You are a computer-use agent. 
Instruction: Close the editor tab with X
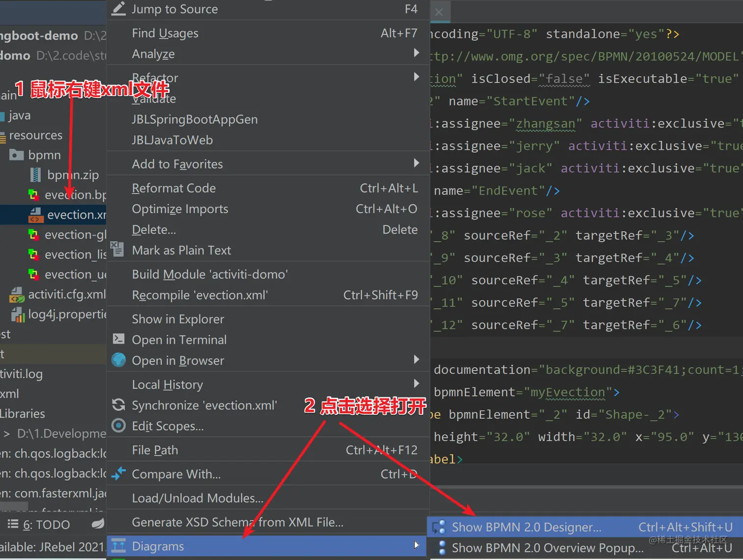tap(439, 12)
